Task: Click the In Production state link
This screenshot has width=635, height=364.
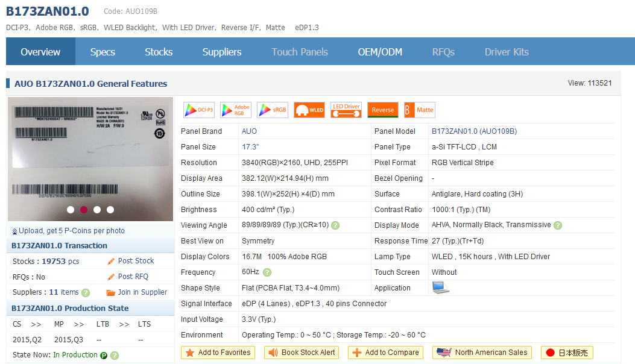Action: tap(75, 355)
